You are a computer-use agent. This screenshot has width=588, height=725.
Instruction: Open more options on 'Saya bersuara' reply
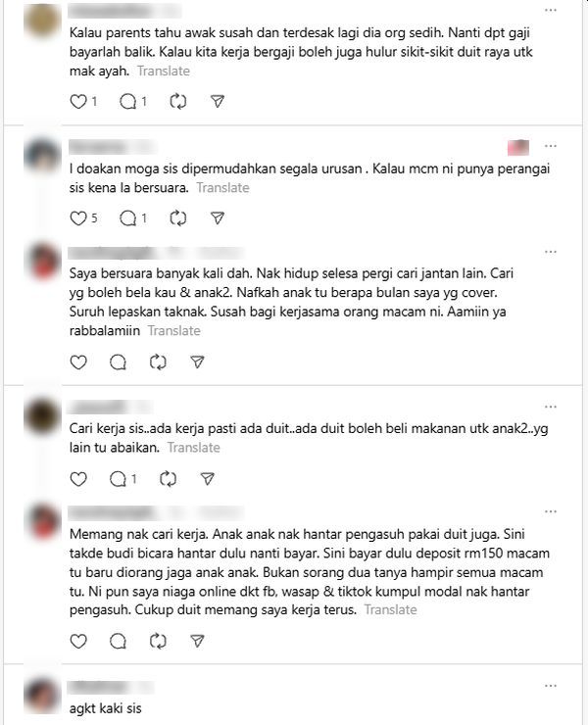(x=551, y=252)
